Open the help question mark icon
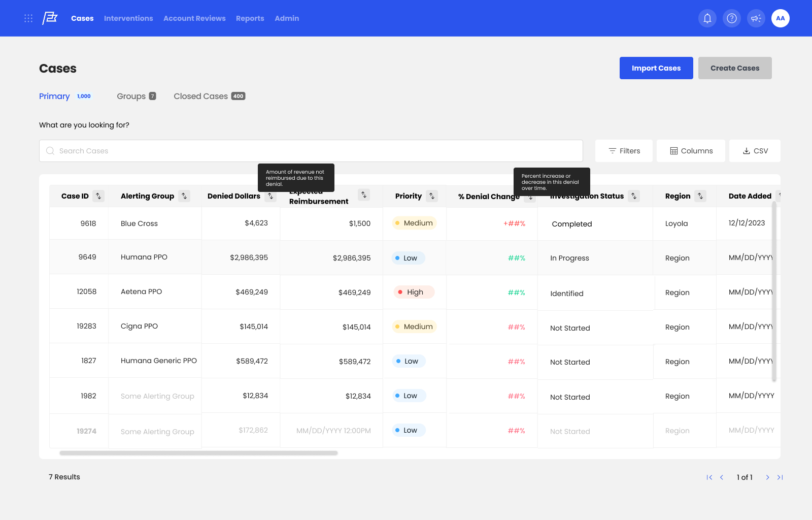 point(732,18)
